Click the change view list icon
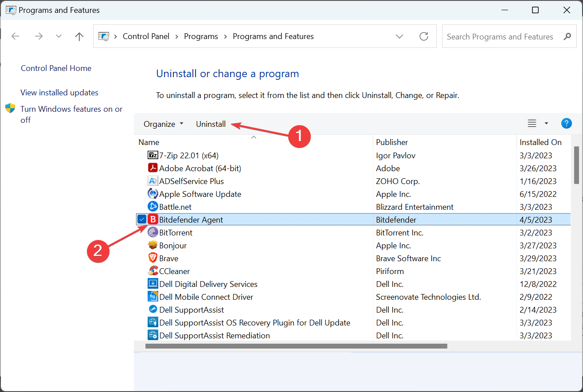This screenshot has width=583, height=392. point(532,123)
